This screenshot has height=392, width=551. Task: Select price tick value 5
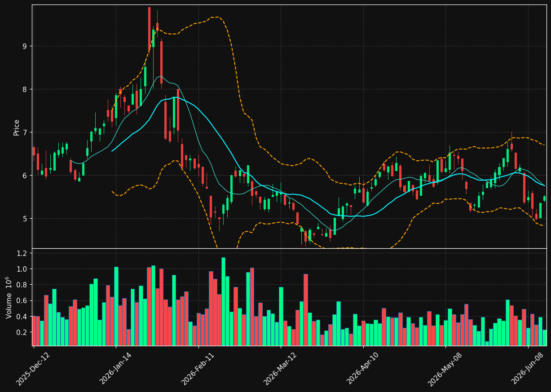click(x=25, y=219)
